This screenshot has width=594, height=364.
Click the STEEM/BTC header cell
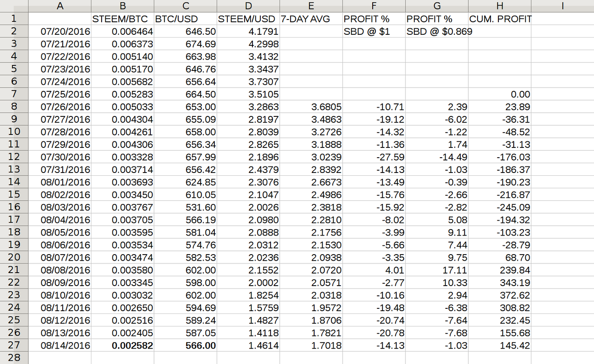tap(123, 19)
